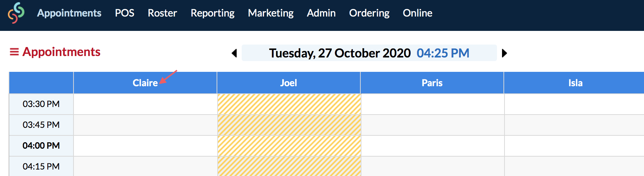Screen dimensions: 644x176
Task: Open the Online menu
Action: pos(417,13)
